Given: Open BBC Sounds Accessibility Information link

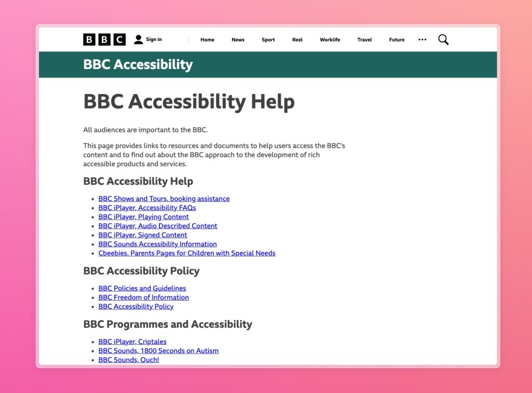Looking at the screenshot, I should [157, 244].
